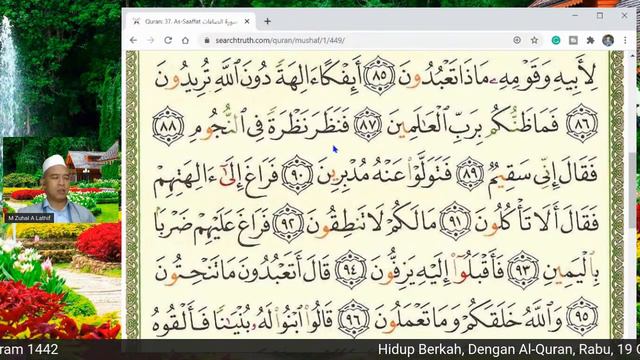The height and width of the screenshot is (360, 640).
Task: Go back to the previous page
Action: [133, 40]
